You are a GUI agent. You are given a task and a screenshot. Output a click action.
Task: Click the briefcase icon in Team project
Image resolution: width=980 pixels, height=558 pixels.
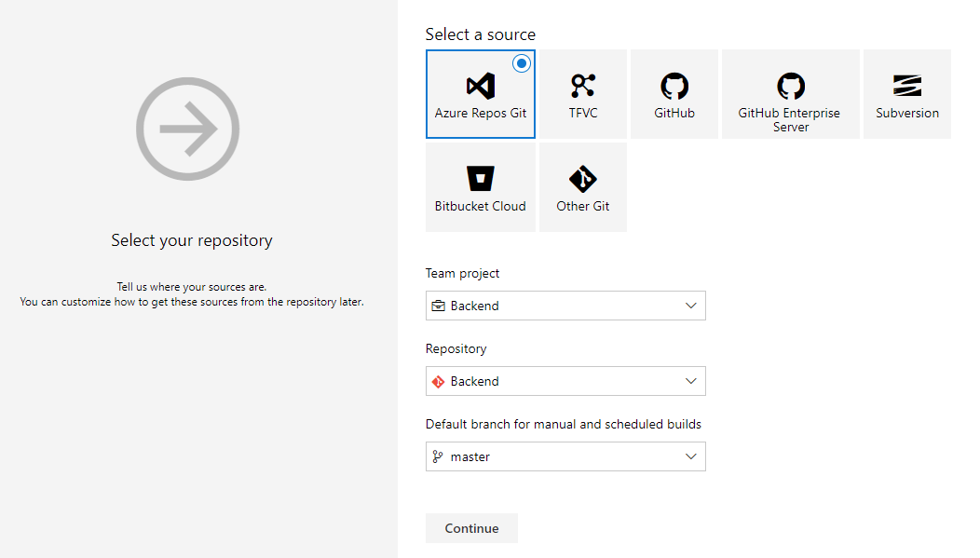(x=438, y=306)
